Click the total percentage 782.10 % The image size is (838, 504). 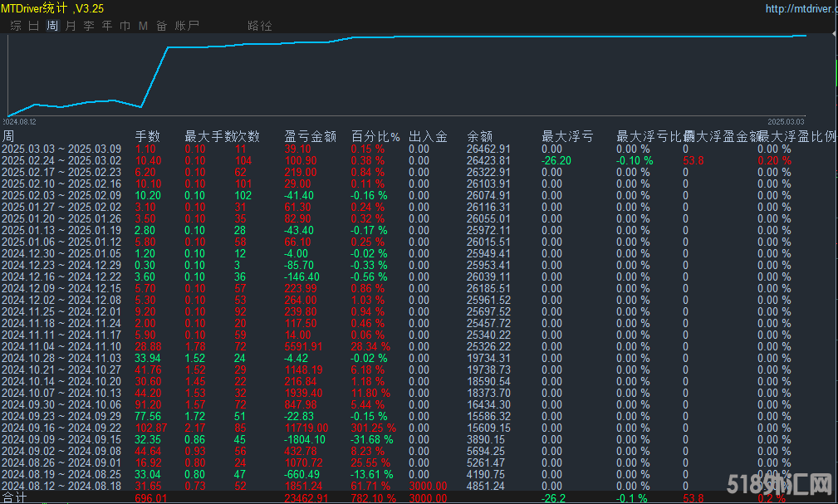click(373, 498)
